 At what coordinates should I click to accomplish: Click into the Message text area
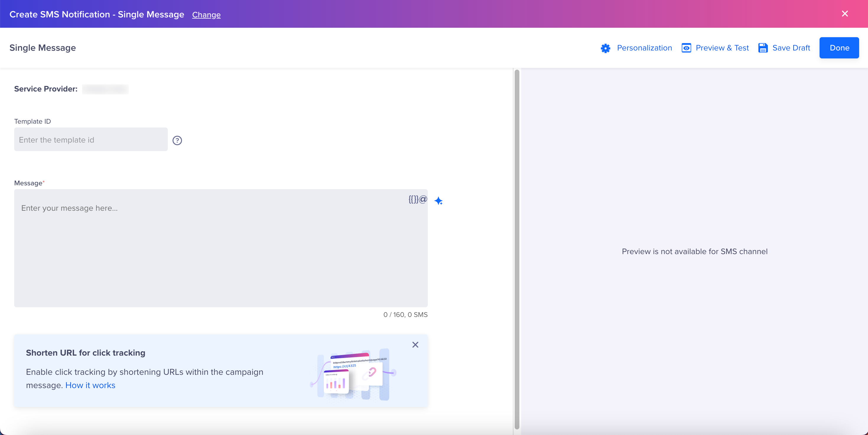[x=221, y=248]
